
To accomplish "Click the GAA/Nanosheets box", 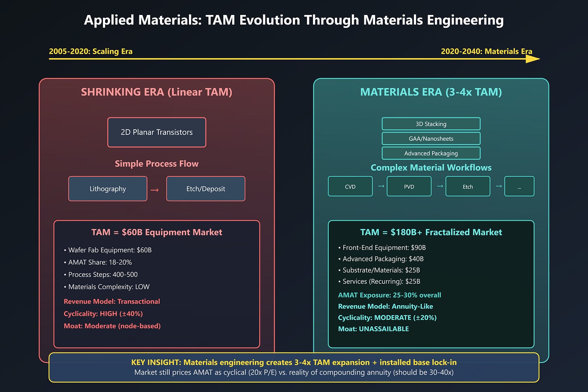I will pos(431,138).
